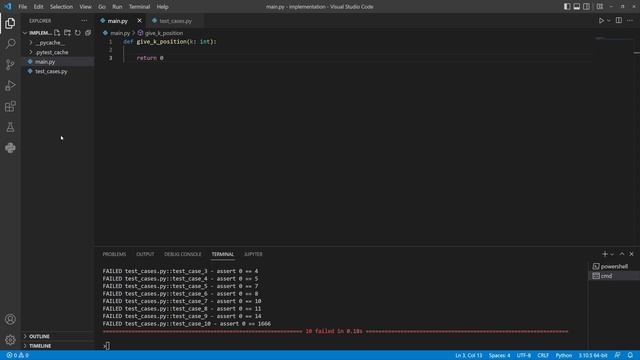Open run button dropdown arrow
The image size is (640, 360).
pos(609,20)
